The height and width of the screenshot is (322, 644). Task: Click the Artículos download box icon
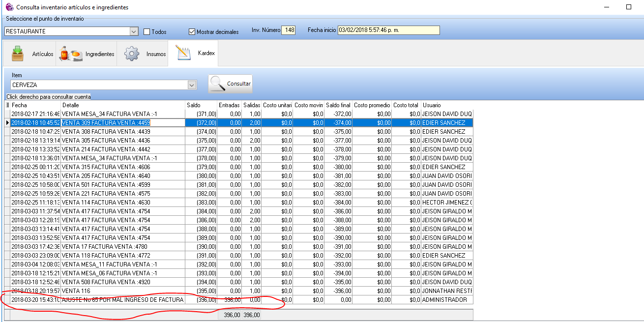coord(18,54)
